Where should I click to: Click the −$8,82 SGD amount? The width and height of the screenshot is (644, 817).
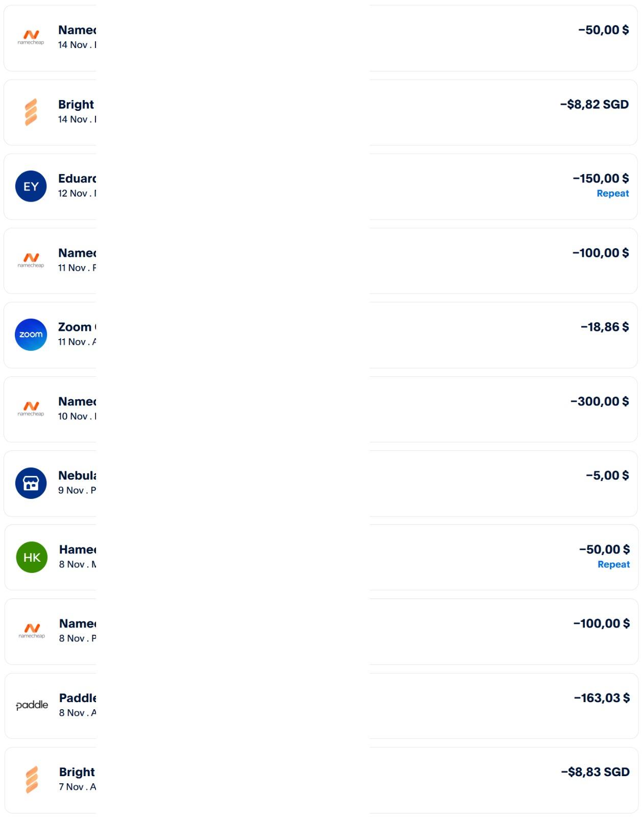(594, 105)
